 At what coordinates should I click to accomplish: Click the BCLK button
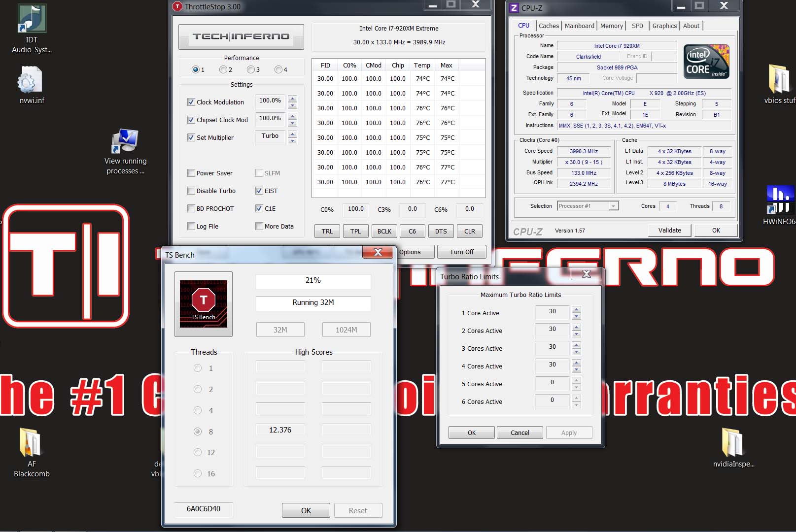(x=384, y=231)
